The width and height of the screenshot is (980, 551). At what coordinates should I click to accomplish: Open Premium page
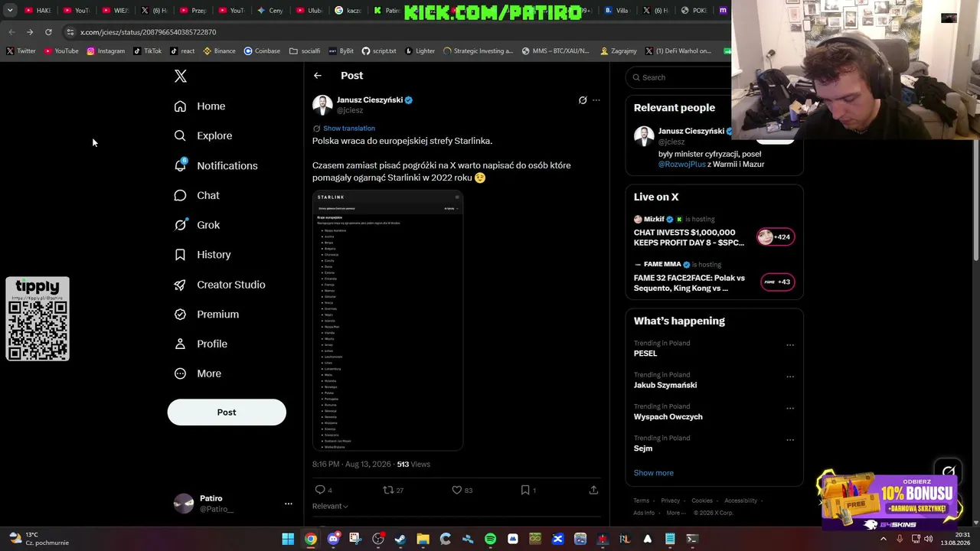(206, 314)
